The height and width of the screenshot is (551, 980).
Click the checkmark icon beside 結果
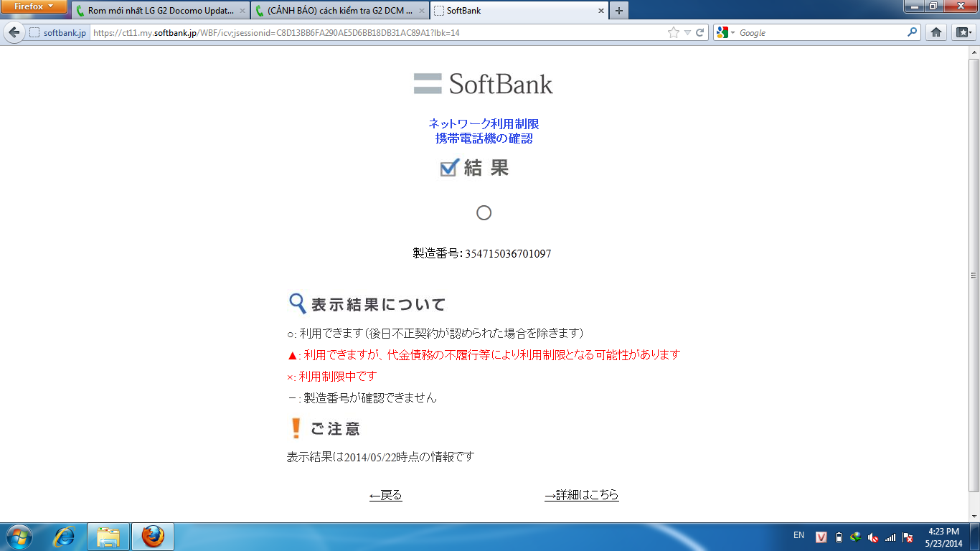click(x=449, y=167)
